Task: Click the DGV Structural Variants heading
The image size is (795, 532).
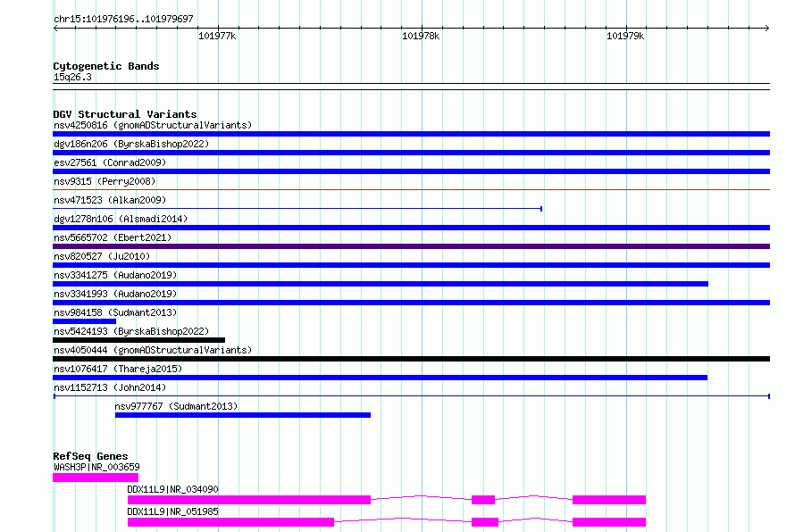Action: (125, 114)
